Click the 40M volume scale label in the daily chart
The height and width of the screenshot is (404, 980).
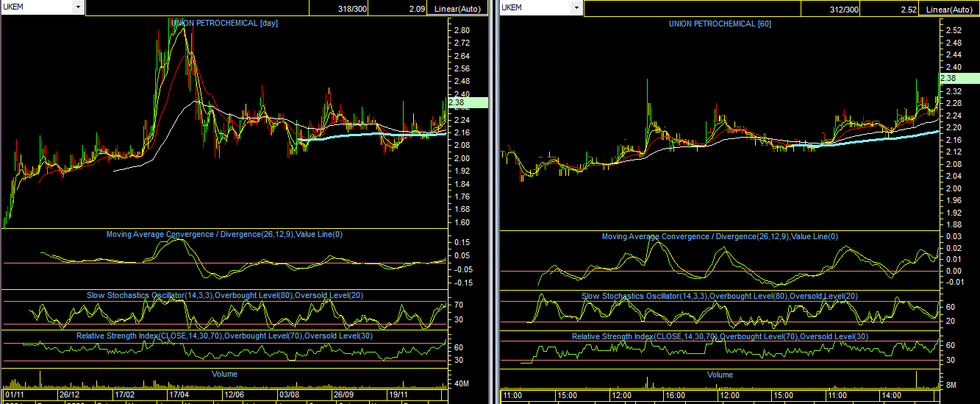463,384
